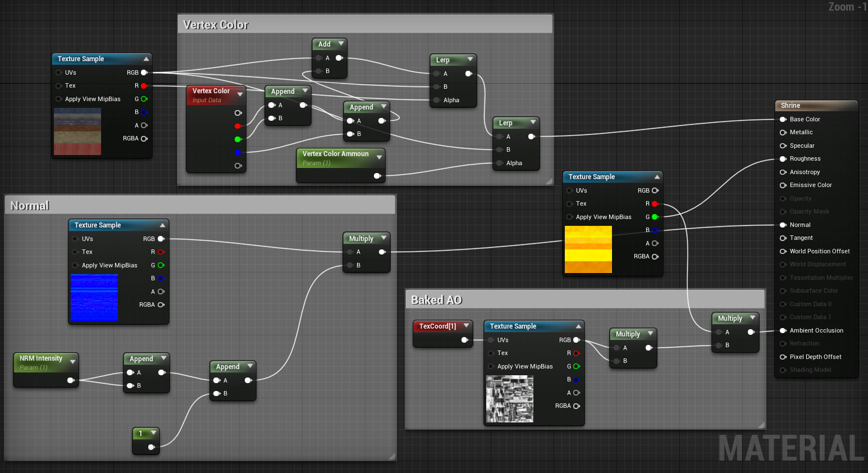
Task: Select the Vertex Color Input Data node title
Action: 211,91
